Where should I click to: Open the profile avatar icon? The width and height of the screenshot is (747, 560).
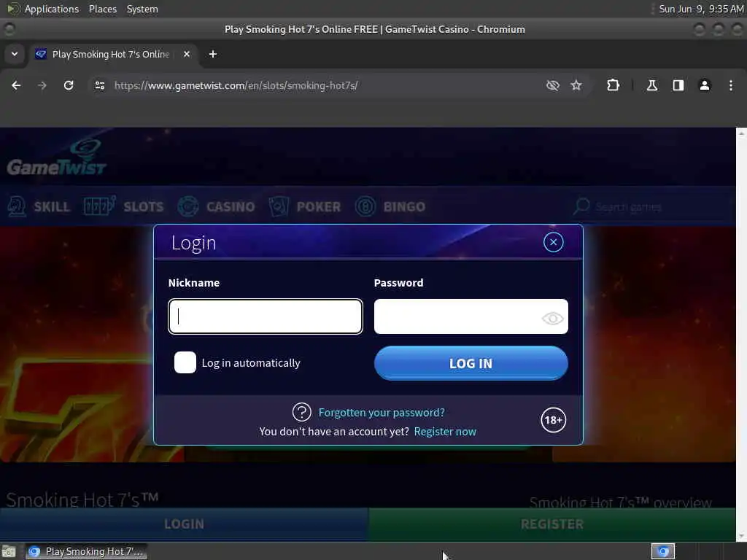point(704,85)
